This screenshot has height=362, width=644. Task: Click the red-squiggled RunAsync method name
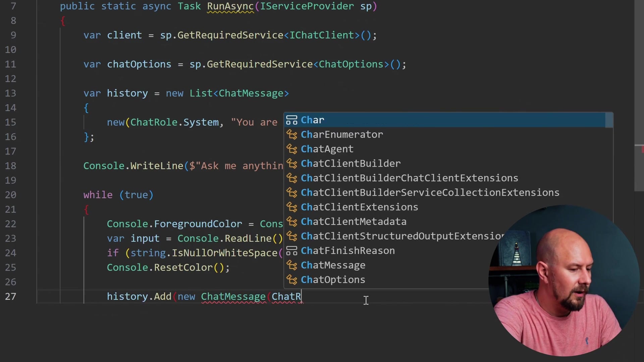point(230,6)
